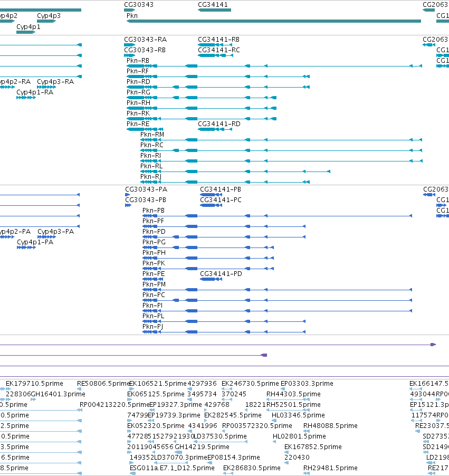Select the Pkn-RC transcript label
Viewport: 449px width, 476px height.
point(152,145)
